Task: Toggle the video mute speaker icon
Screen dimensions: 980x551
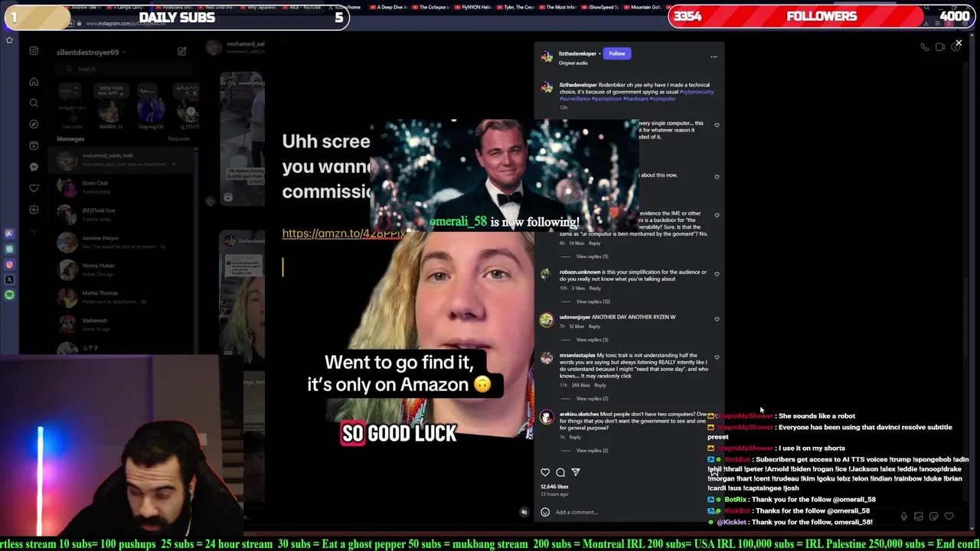Action: pyautogui.click(x=524, y=512)
